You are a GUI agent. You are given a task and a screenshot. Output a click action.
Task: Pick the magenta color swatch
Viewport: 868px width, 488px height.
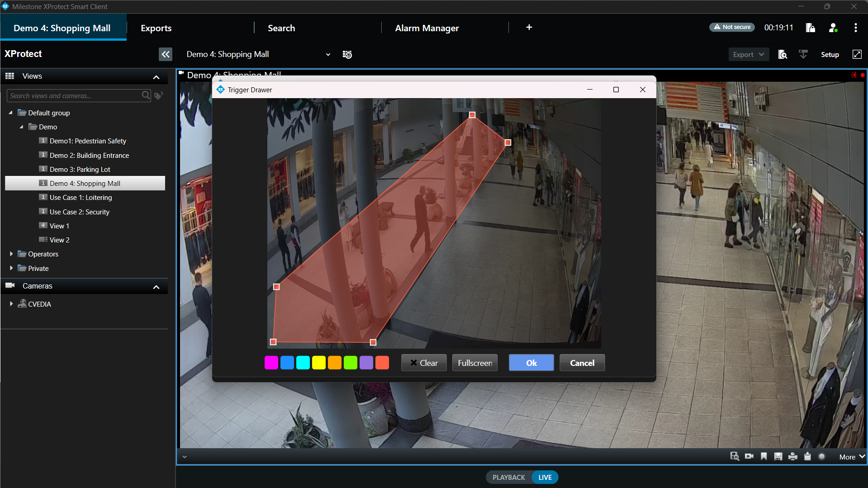[271, 363]
